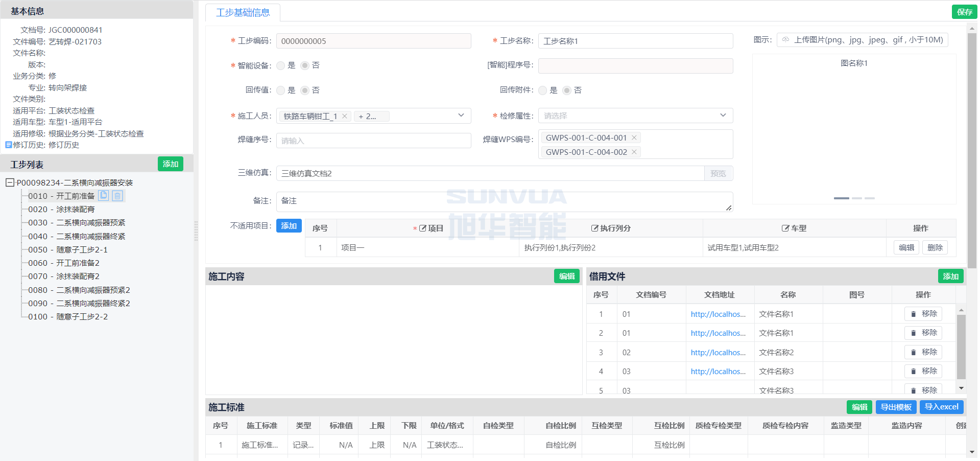Select 是 radio for 回传附件
980x461 pixels.
coord(543,90)
